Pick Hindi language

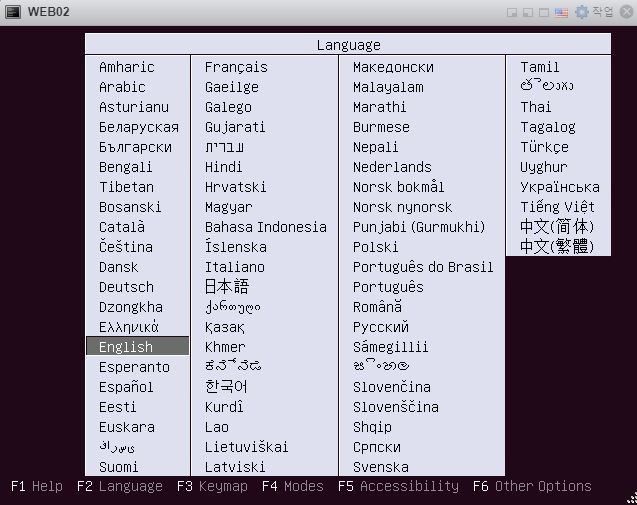[223, 167]
